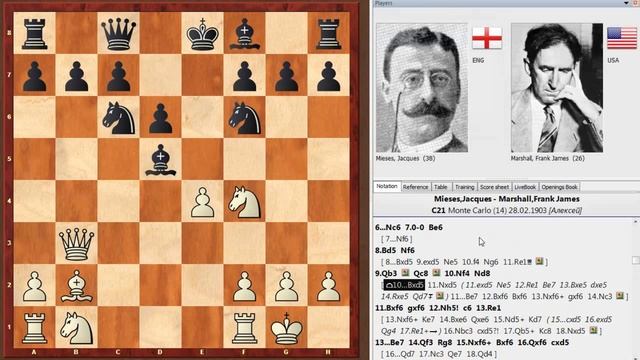Jump to main-line move 11.Bxf6
Image resolution: width=640 pixels, height=360 pixels.
tap(390, 308)
